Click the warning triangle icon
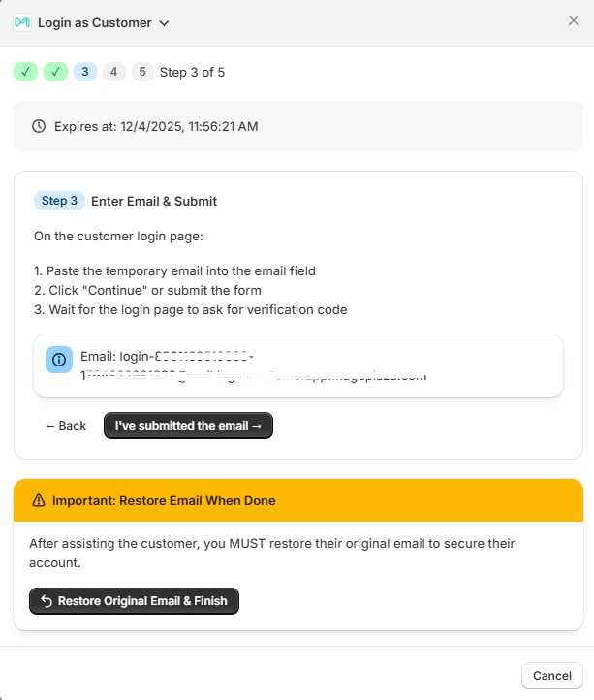 click(x=39, y=500)
